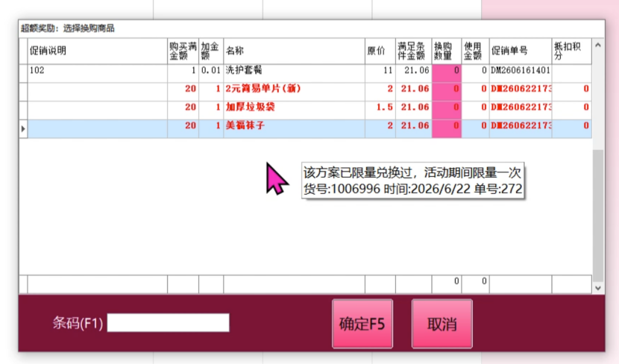Click pink 换购数量 cell of 2元简易单片 row

(x=447, y=92)
